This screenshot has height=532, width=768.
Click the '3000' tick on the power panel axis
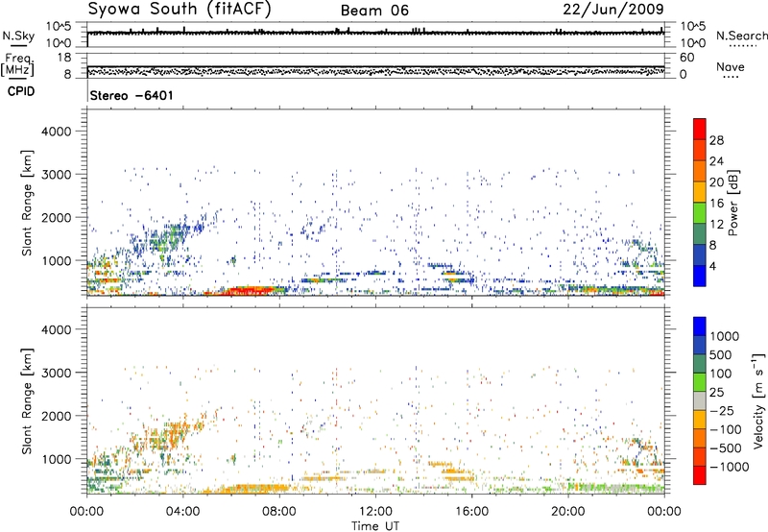pyautogui.click(x=57, y=175)
